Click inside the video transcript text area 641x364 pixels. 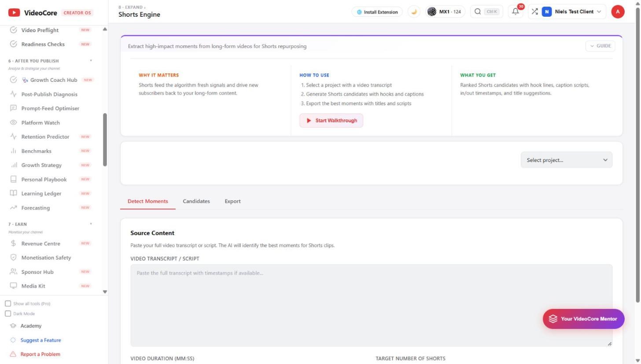371,305
